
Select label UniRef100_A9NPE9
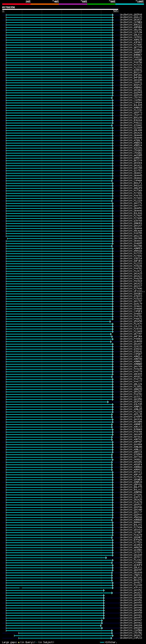tap(131, 249)
